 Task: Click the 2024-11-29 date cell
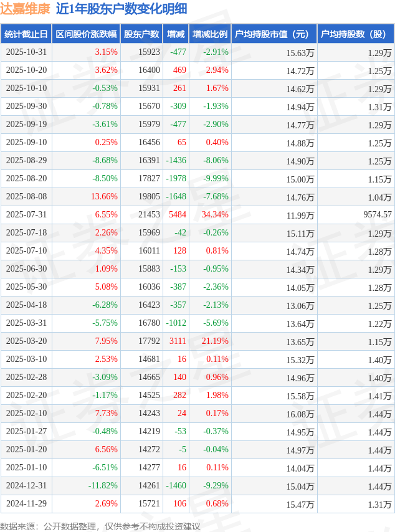[x=26, y=504]
